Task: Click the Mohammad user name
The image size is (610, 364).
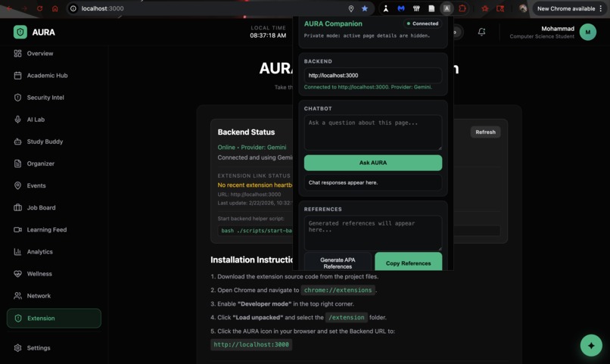Action: 558,29
